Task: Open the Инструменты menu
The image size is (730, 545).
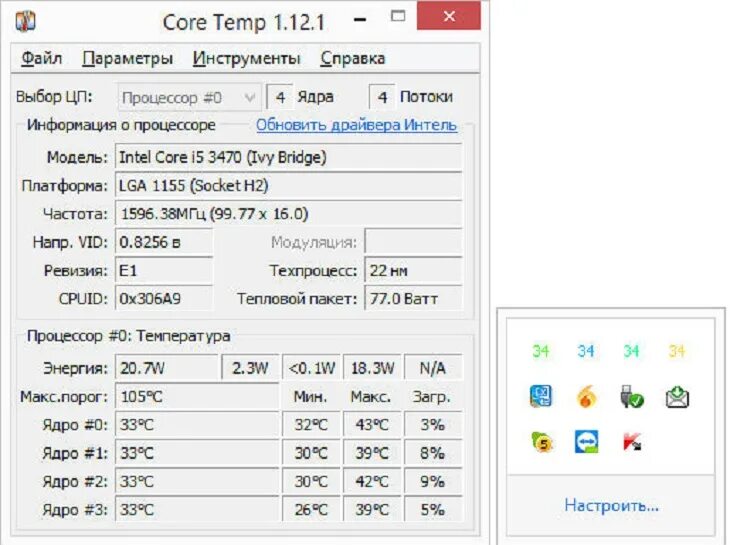Action: click(246, 59)
